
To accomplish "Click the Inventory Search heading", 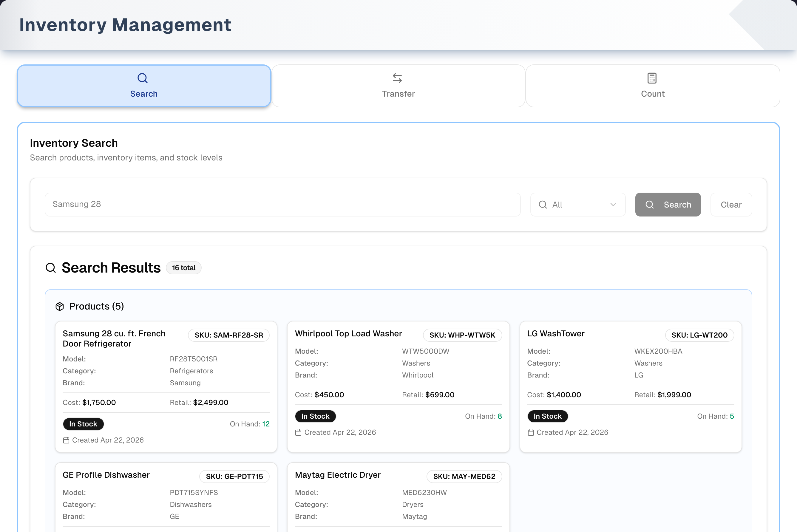I will coord(74,143).
